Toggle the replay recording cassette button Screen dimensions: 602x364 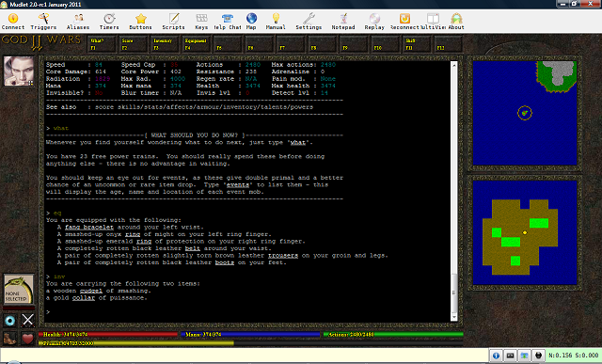tap(510, 356)
